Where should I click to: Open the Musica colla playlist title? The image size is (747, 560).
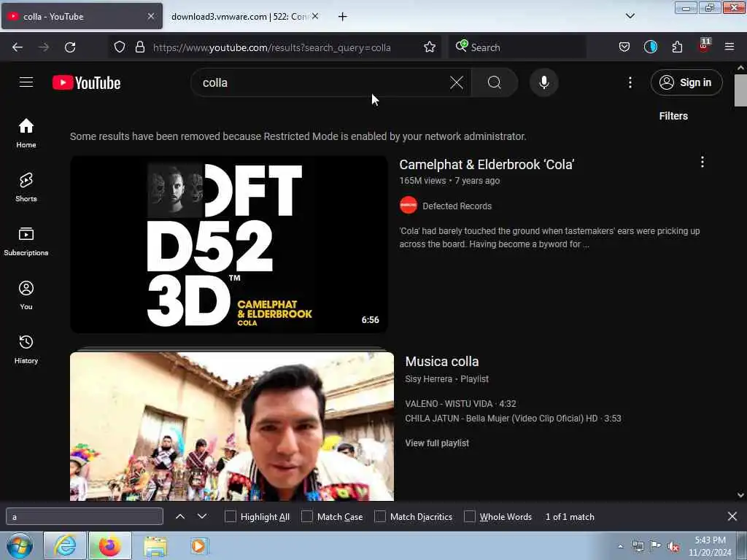[x=441, y=362]
